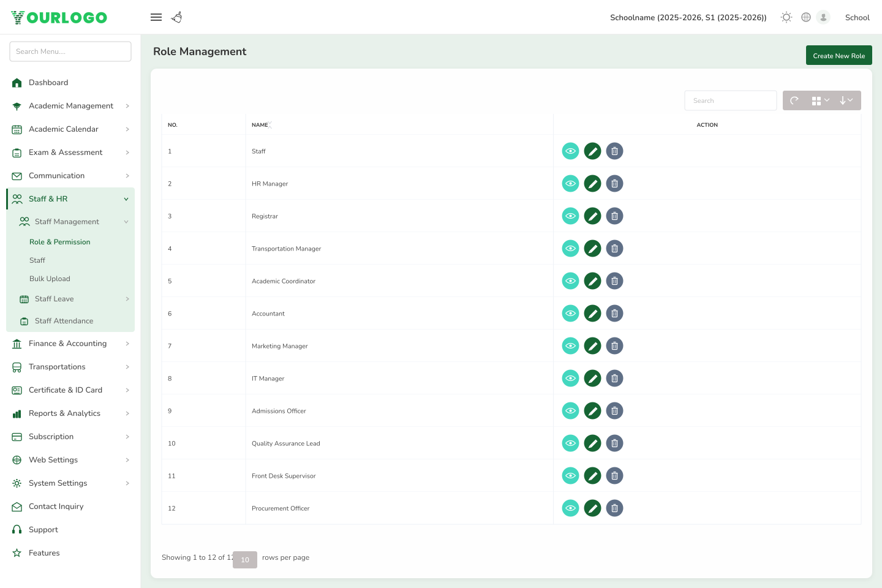Edit the Transportation Manager role
The width and height of the screenshot is (882, 588).
click(592, 249)
